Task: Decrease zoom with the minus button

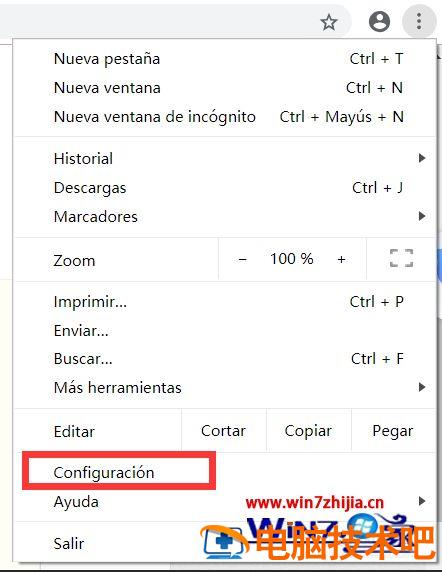Action: [243, 259]
